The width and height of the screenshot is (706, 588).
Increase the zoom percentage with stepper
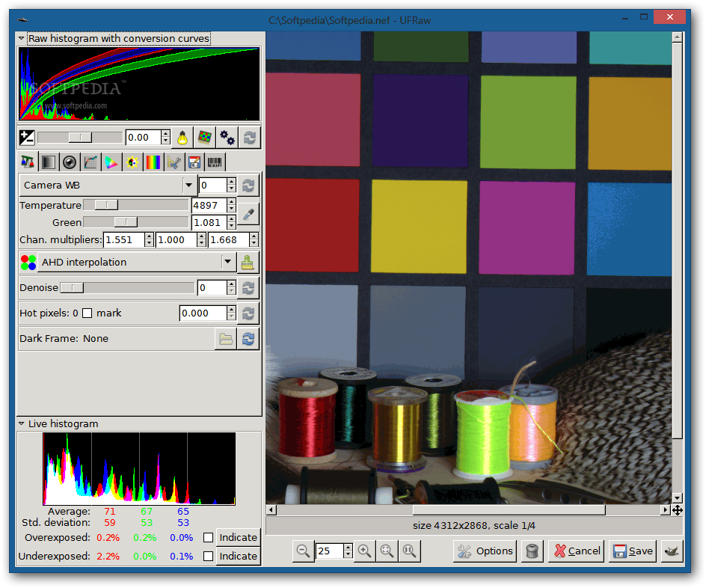[348, 548]
